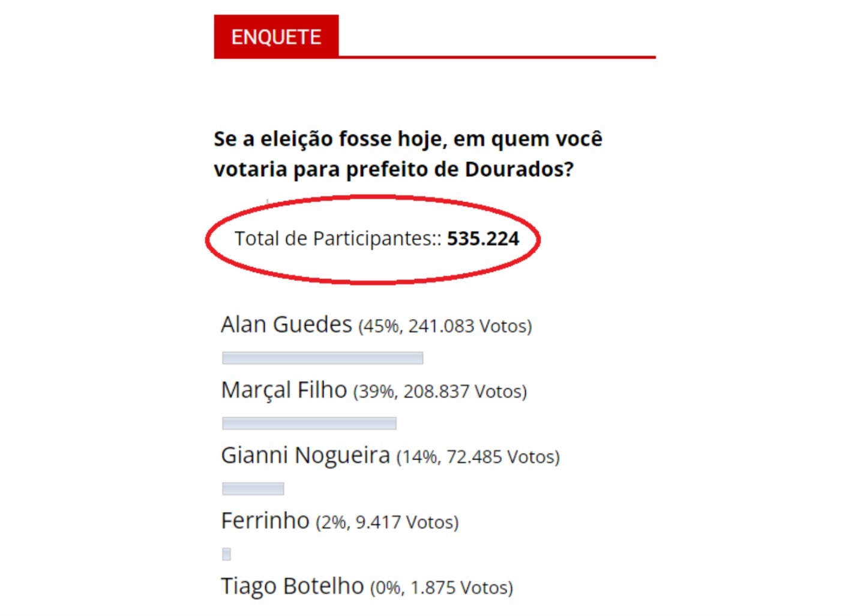Screen dimensions: 851x616
Task: Select the Tiago Botelho candidate name
Action: click(292, 586)
